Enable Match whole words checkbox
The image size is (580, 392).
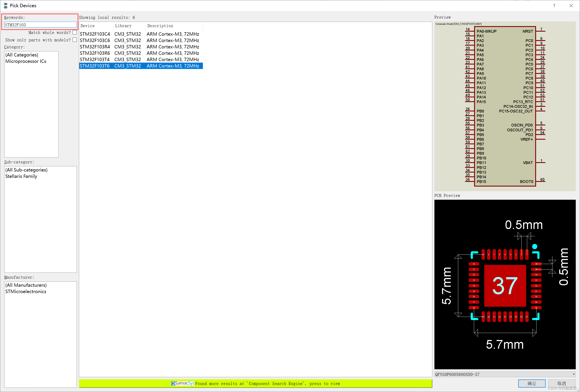75,32
